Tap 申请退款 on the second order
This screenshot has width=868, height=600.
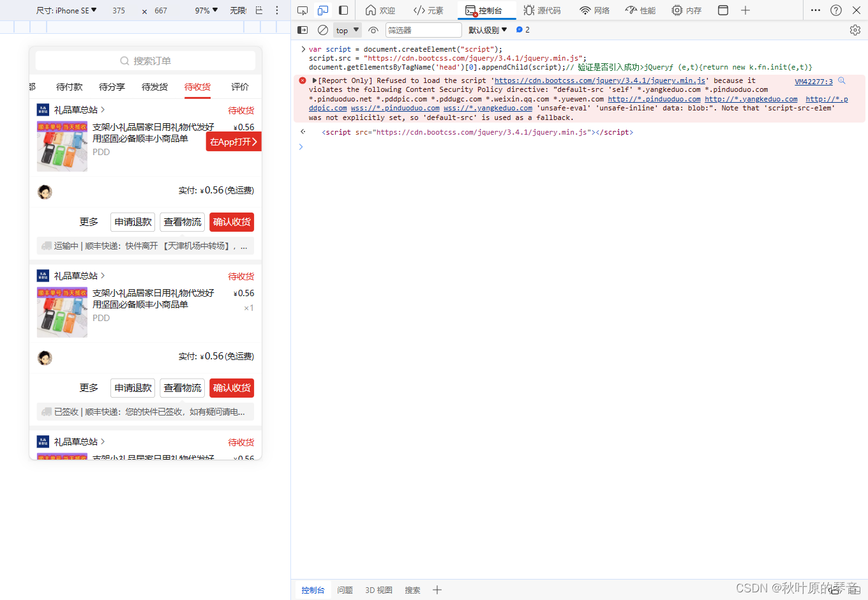133,387
